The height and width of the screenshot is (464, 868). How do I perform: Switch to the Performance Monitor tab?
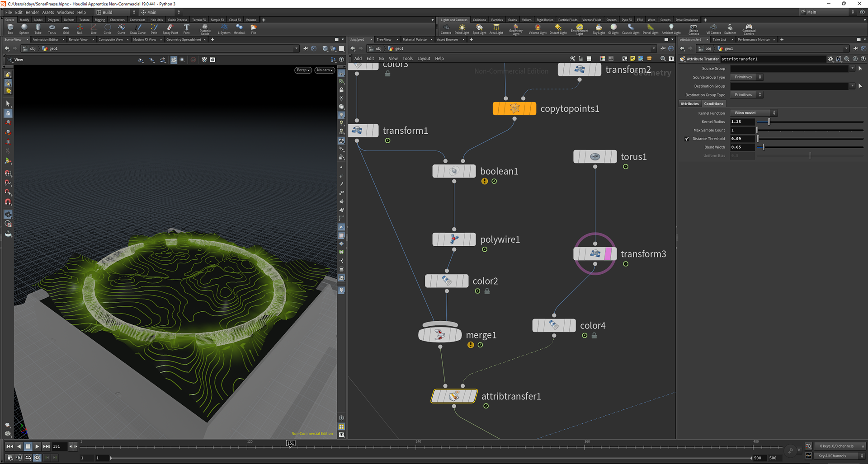[754, 40]
